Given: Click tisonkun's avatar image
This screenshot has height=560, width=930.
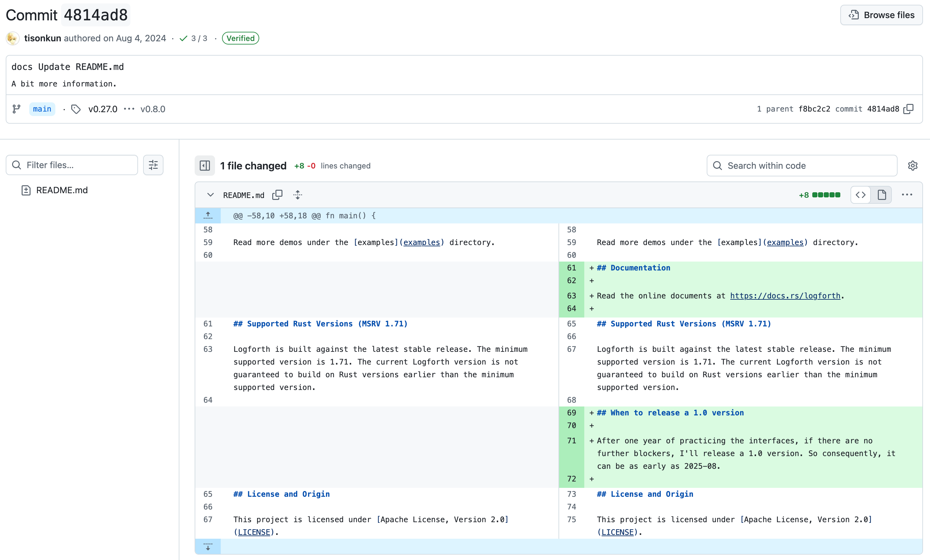Looking at the screenshot, I should 13,38.
